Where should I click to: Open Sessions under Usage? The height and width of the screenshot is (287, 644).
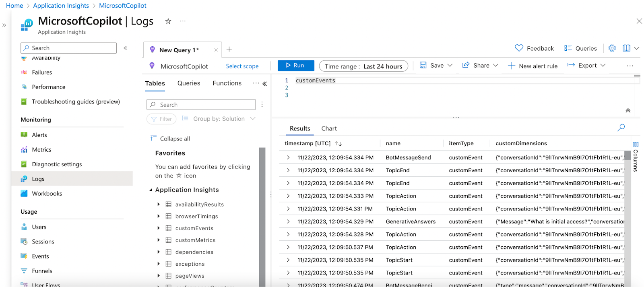tap(43, 242)
